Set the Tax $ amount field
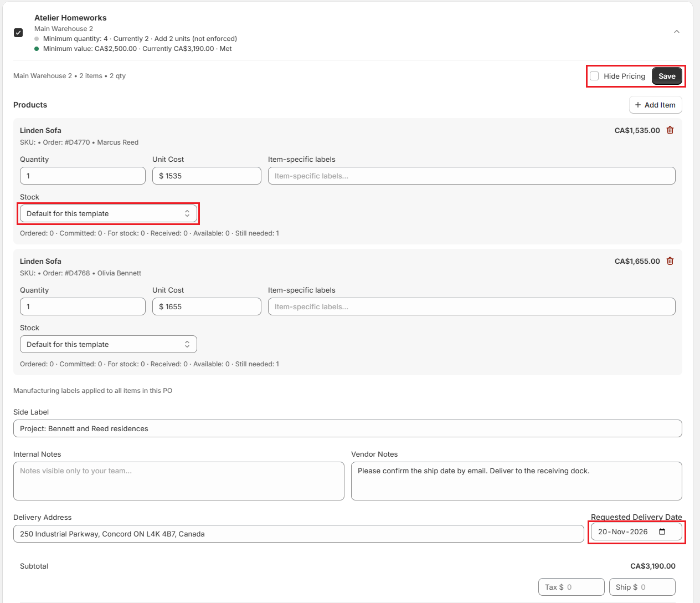The width and height of the screenshot is (700, 603). pos(572,587)
